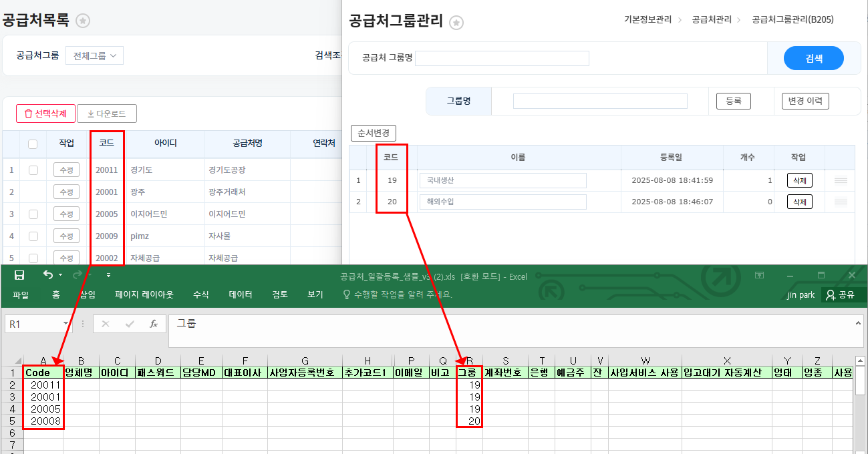Open the 페이지 레이아웃 ribbon tab
The height and width of the screenshot is (454, 868).
[x=144, y=294]
